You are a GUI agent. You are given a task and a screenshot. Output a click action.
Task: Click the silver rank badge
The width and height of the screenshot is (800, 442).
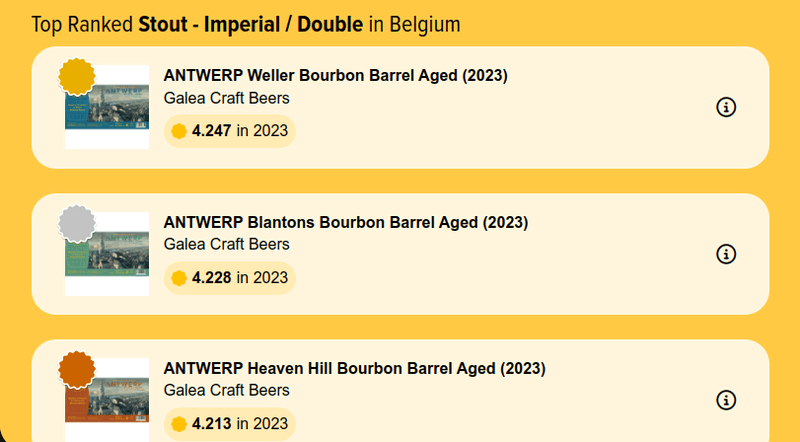click(76, 223)
